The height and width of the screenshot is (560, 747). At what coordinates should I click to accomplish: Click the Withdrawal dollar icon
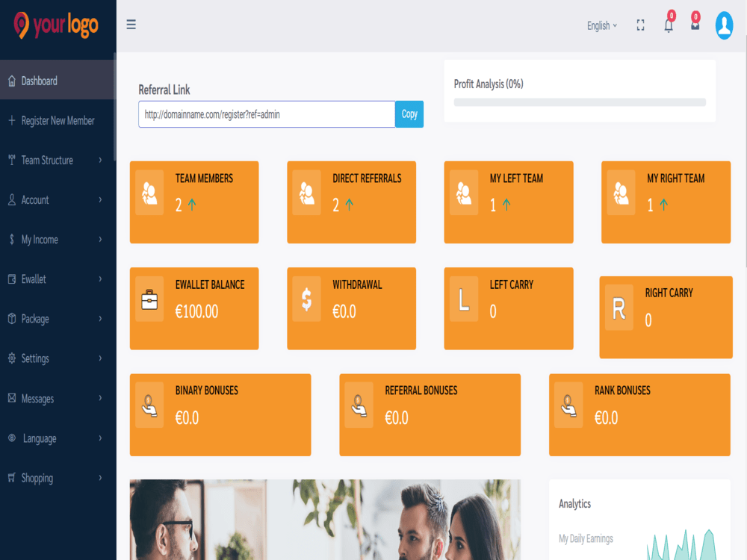[306, 298]
